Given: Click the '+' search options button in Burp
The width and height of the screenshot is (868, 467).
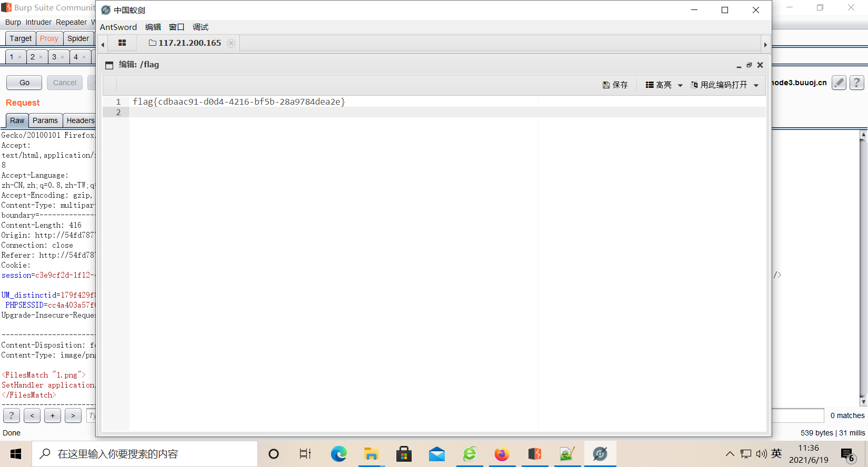Looking at the screenshot, I should (53, 415).
